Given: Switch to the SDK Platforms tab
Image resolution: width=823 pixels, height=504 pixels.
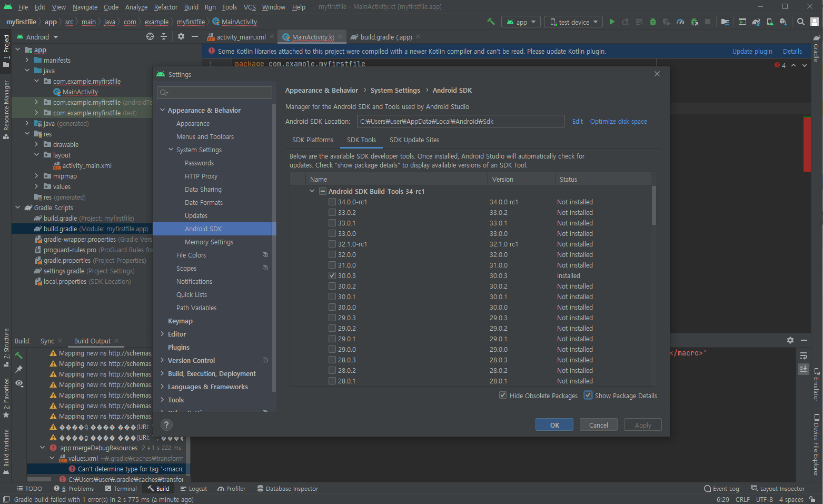Looking at the screenshot, I should click(313, 140).
